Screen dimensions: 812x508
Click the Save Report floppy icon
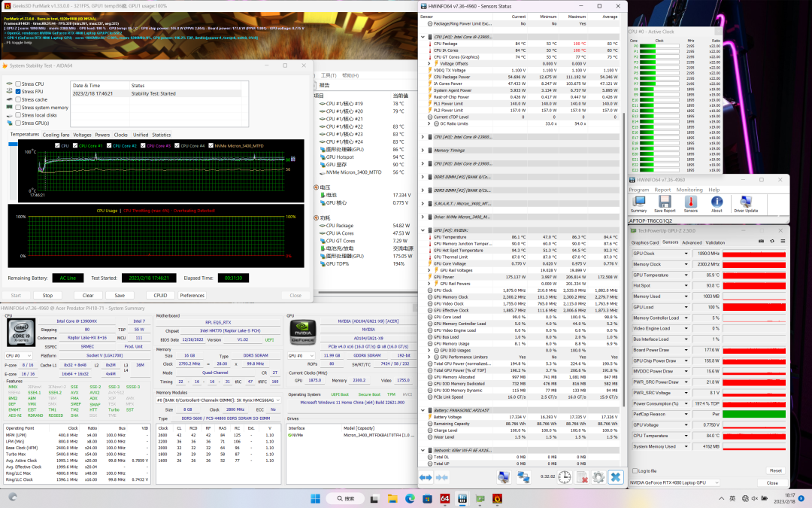pos(665,202)
